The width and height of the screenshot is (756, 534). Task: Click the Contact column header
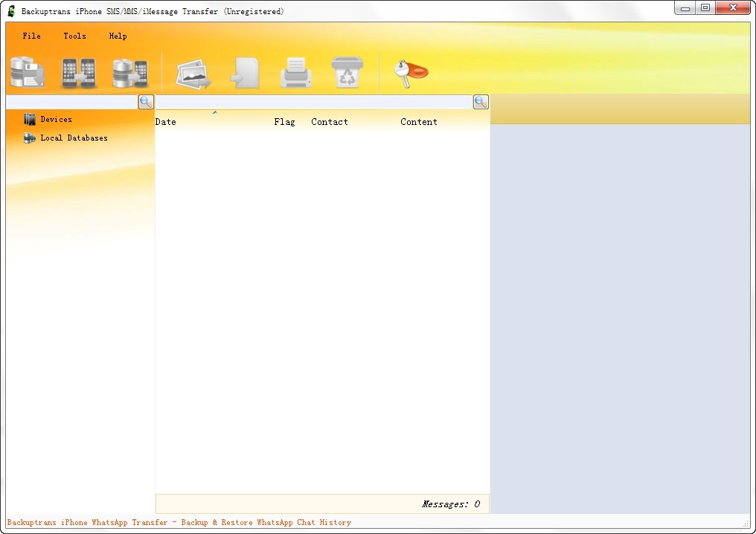[x=330, y=122]
